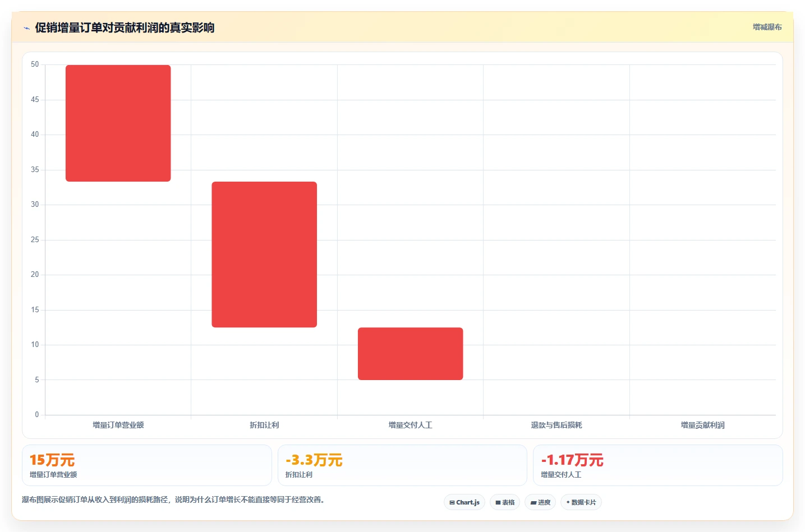Click the 增量贡献利润 x-axis label

coord(703,425)
